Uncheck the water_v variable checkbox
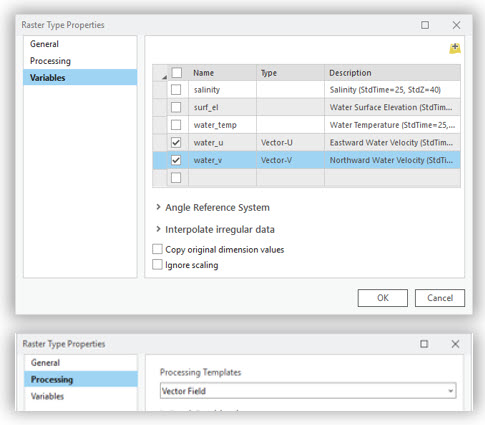 coord(176,160)
